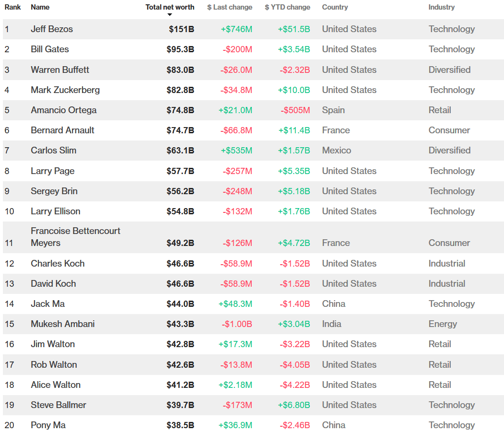Click the +$11.4B YTD change cell
This screenshot has height=432, width=504.
[x=294, y=130]
